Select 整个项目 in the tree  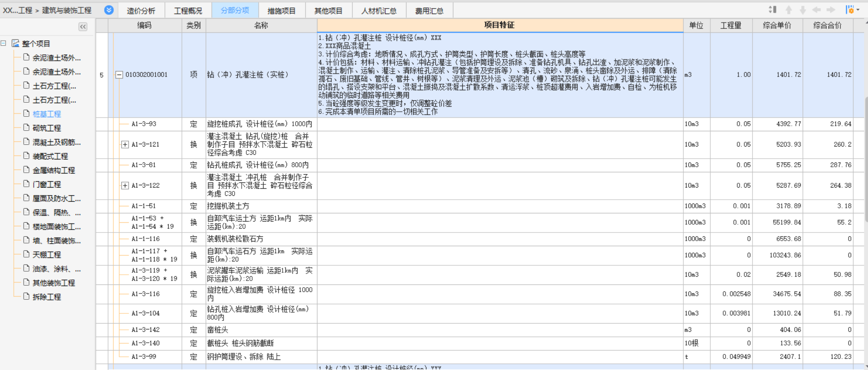[36, 44]
